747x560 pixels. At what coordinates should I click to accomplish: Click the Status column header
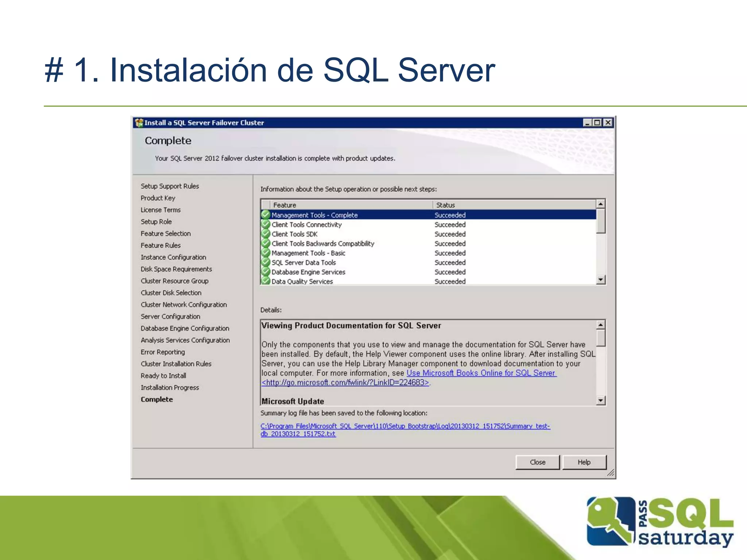tap(514, 205)
